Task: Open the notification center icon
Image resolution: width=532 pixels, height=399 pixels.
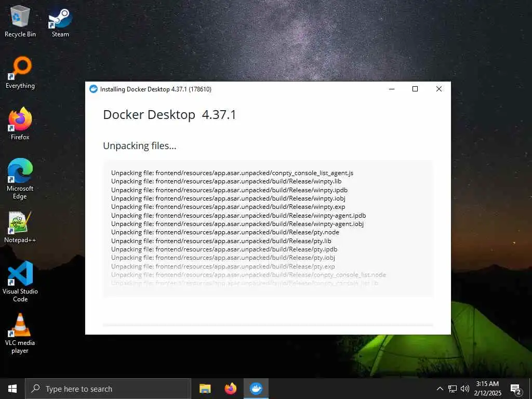Action: (515, 389)
